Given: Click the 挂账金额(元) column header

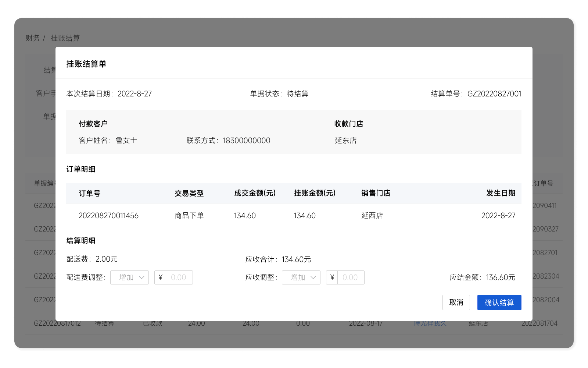Looking at the screenshot, I should [x=315, y=193].
